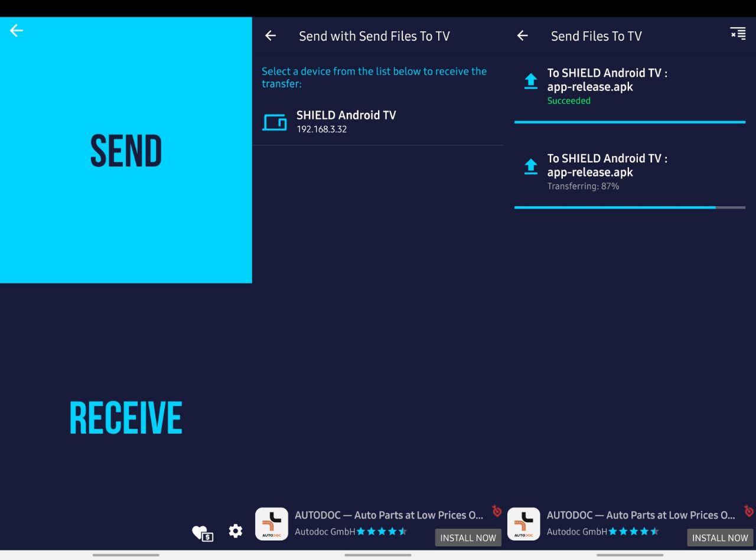Tap back arrow on the transfers list screen

coord(522,36)
